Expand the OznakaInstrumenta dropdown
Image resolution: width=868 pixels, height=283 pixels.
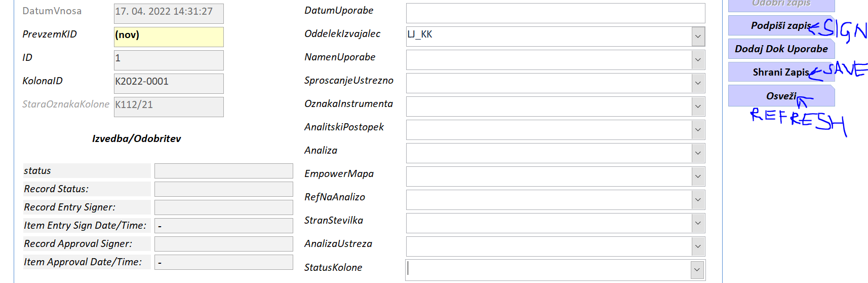(698, 107)
